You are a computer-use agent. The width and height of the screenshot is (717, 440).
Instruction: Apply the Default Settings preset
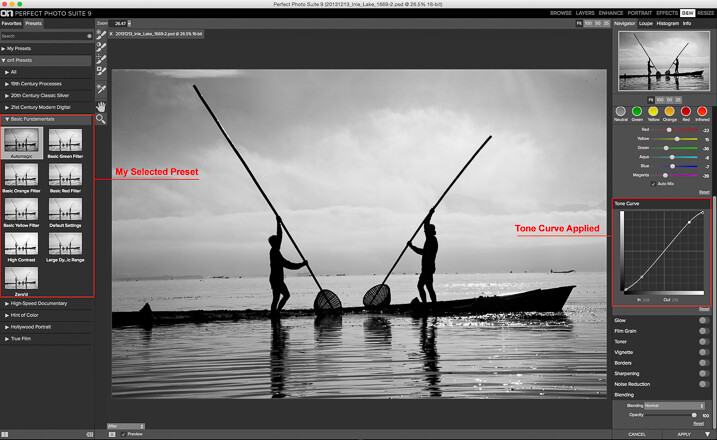65,209
